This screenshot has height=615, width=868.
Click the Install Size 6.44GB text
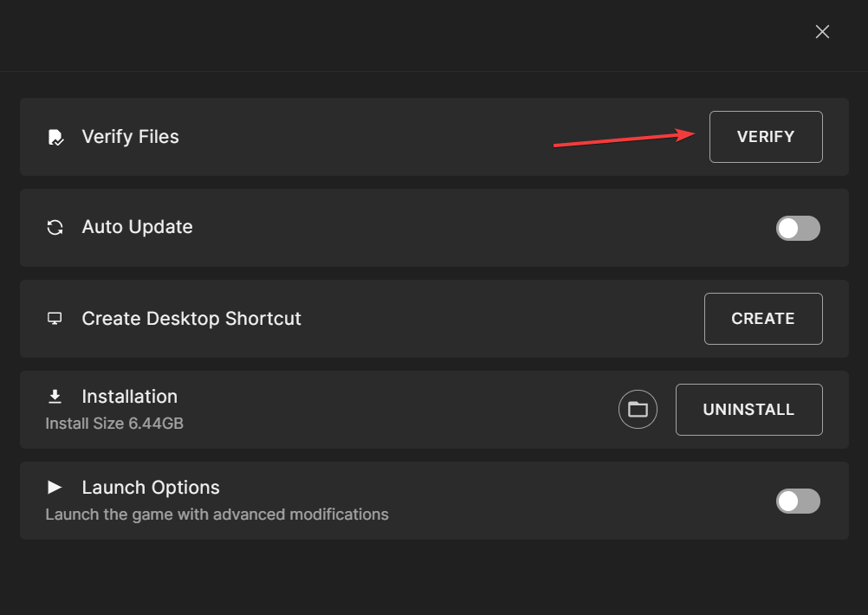[113, 423]
